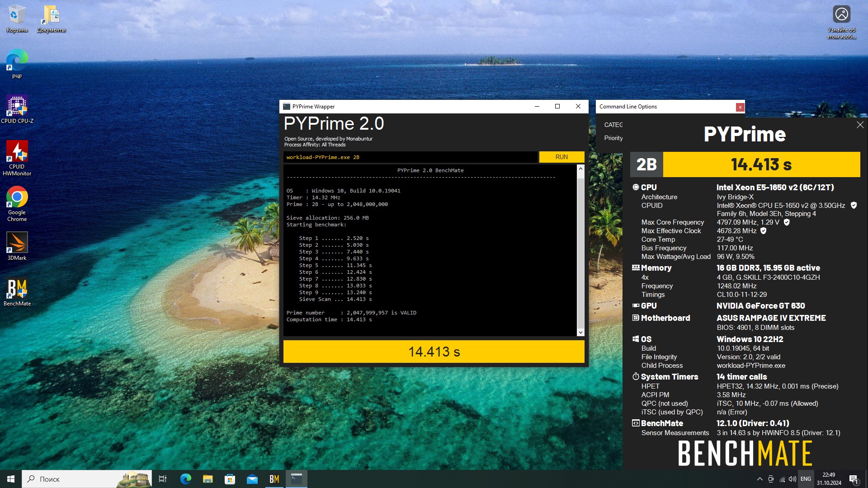Click the console scrollbar up arrow
The height and width of the screenshot is (488, 868).
point(580,169)
